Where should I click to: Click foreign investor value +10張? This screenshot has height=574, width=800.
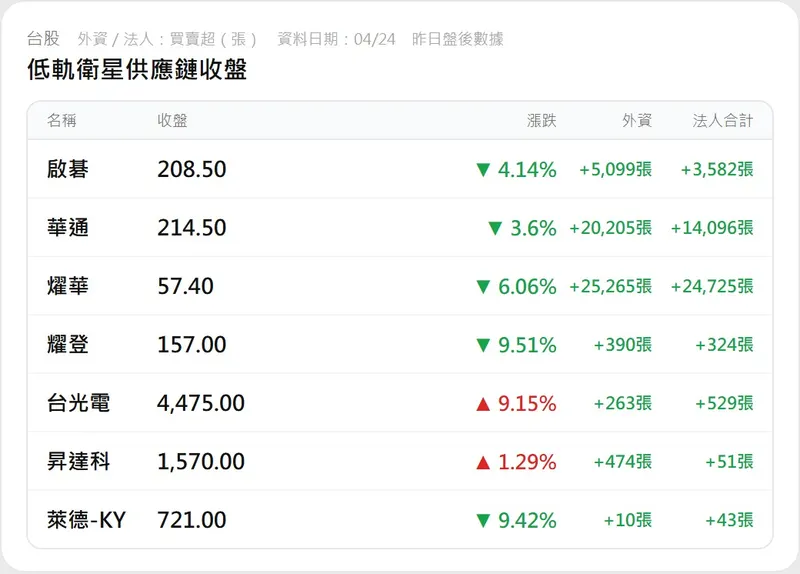(628, 520)
